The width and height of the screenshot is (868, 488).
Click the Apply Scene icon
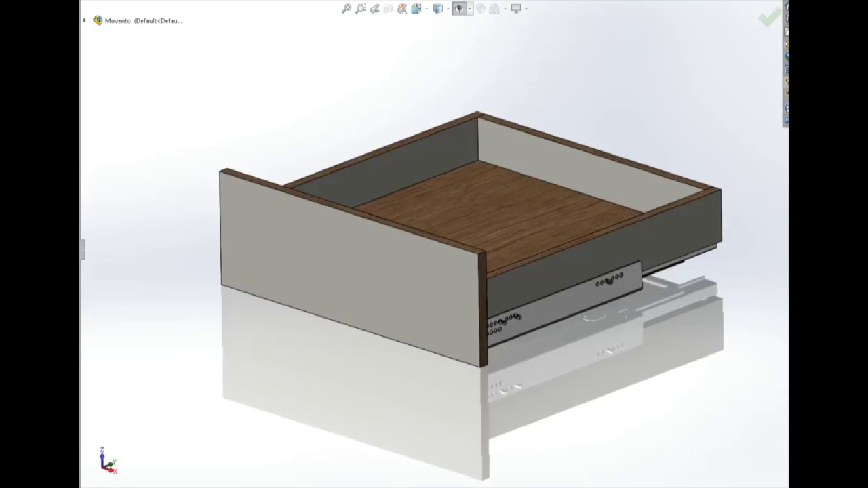pos(494,9)
